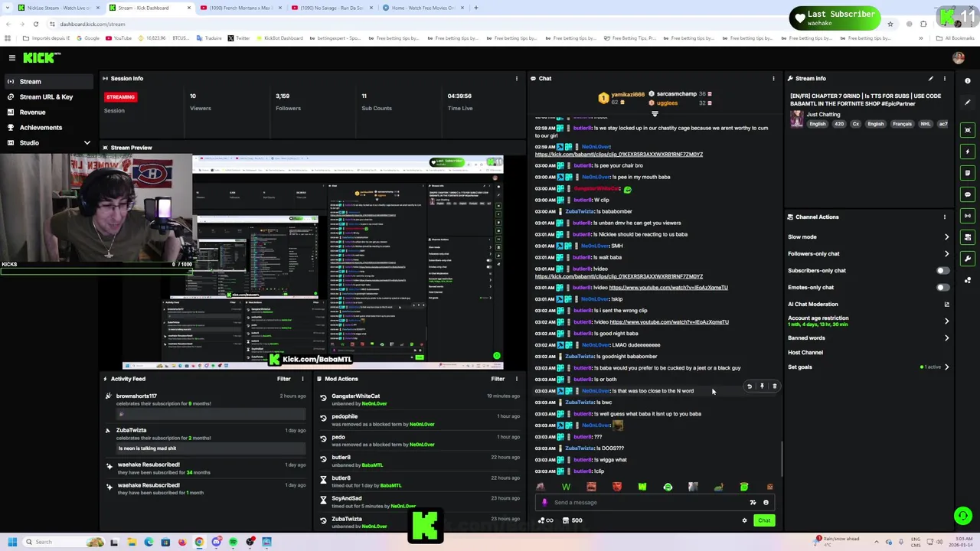
Task: Open the shop icon showing 500
Action: 572,520
